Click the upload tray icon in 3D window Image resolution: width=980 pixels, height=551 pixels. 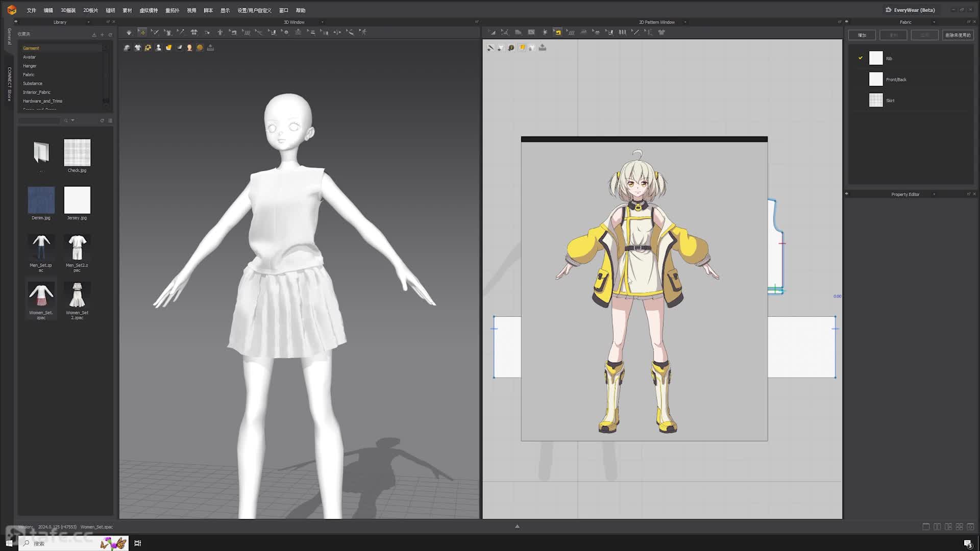[210, 48]
